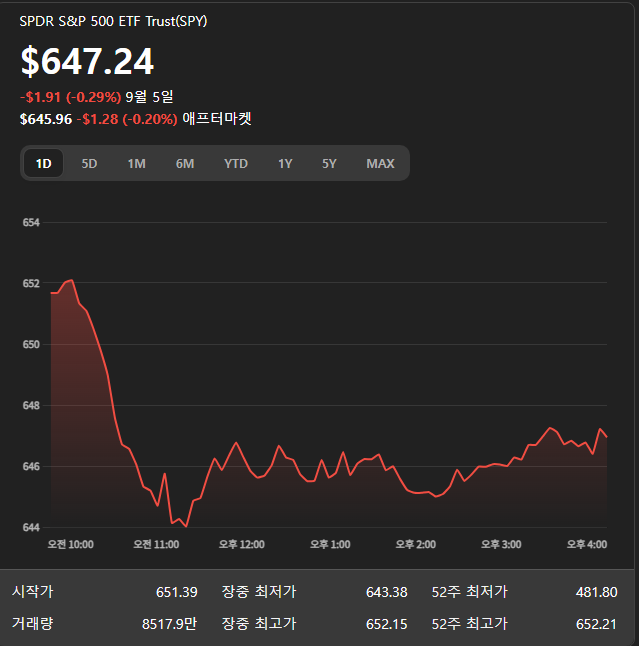Viewport: 639px width, 646px height.
Task: Click the 652 y-axis label
Action: (x=31, y=283)
